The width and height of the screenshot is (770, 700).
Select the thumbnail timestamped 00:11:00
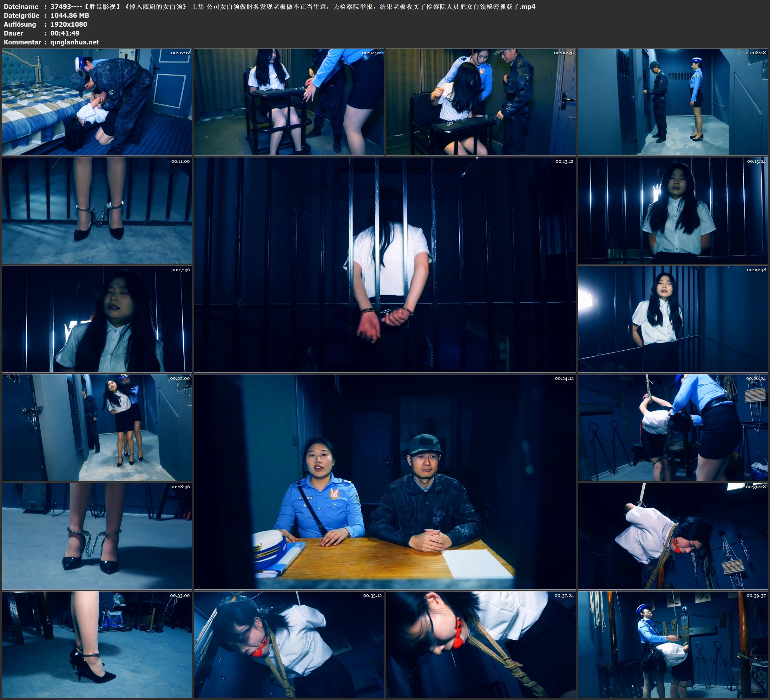97,210
